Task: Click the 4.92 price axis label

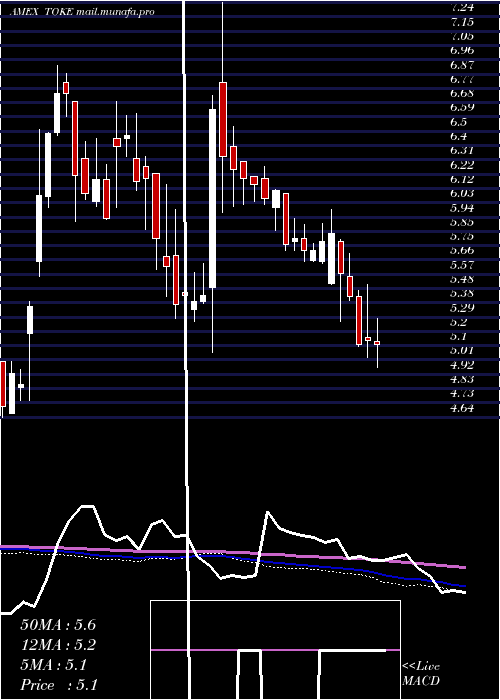Action: 462,365
